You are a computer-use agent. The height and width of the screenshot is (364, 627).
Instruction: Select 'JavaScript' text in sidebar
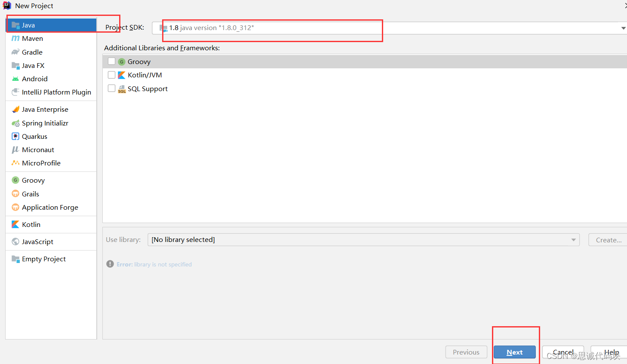[x=37, y=242]
